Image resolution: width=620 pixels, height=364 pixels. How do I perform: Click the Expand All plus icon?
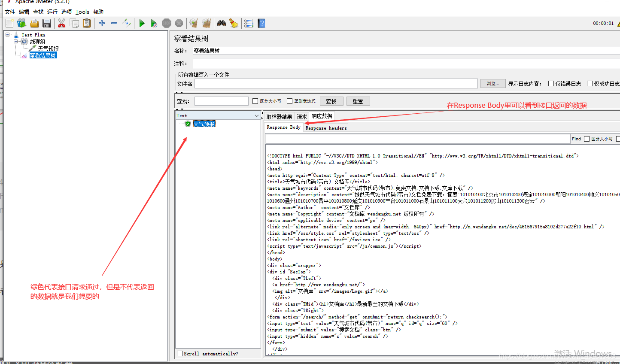click(x=102, y=23)
